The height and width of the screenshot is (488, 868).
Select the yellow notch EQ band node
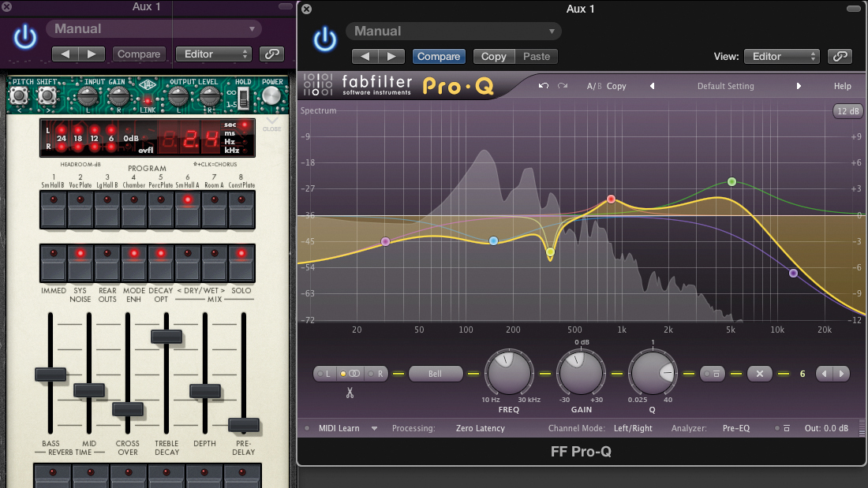[550, 252]
